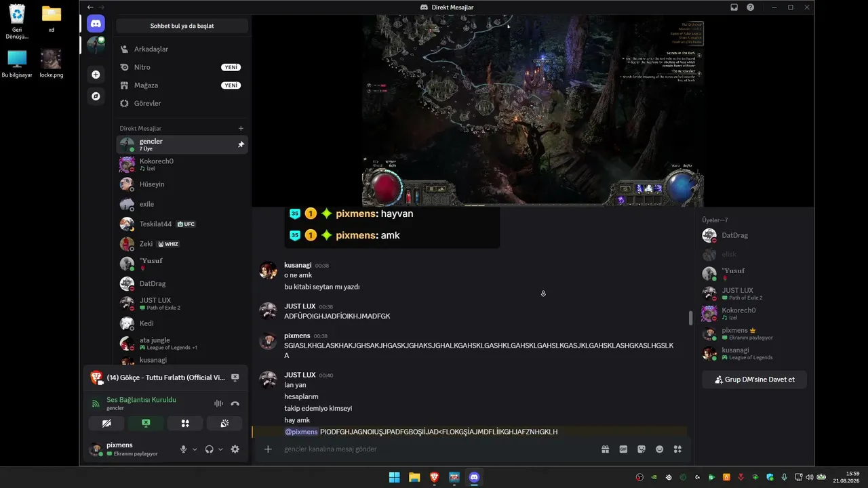Go back with the left arrow

click(x=90, y=7)
